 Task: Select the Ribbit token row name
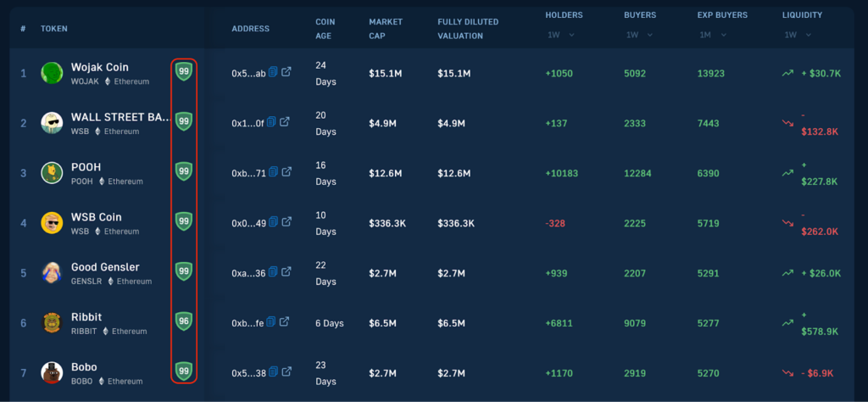tap(86, 317)
